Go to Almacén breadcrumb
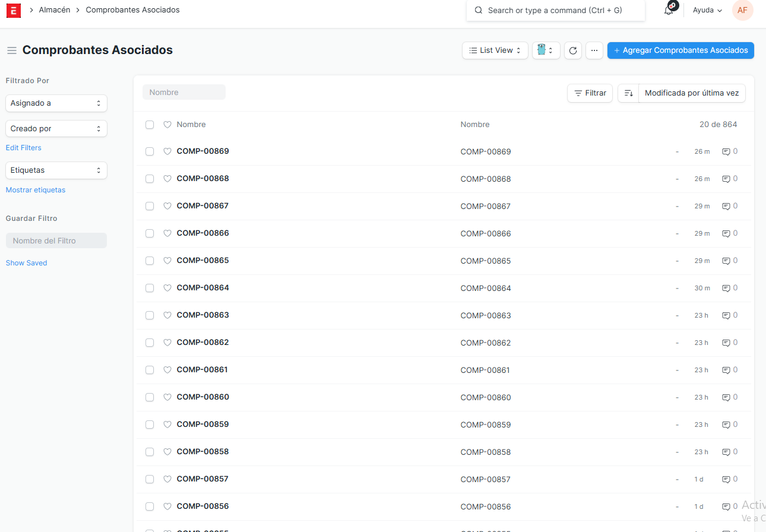The width and height of the screenshot is (766, 532). coord(55,10)
